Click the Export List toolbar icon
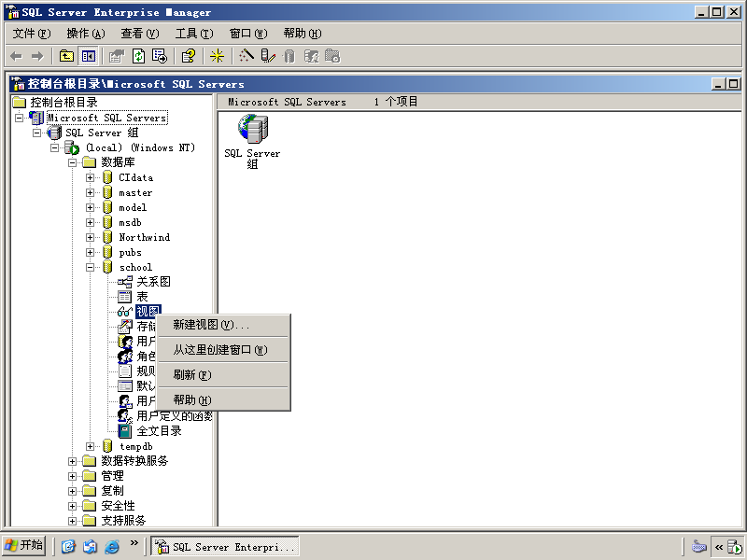Viewport: 747px width, 560px height. pos(160,56)
